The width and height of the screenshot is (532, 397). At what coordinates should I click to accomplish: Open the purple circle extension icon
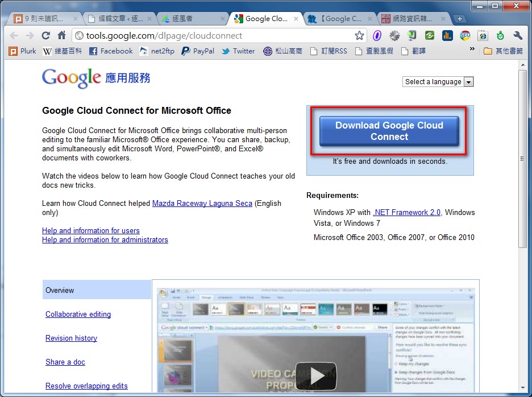377,35
